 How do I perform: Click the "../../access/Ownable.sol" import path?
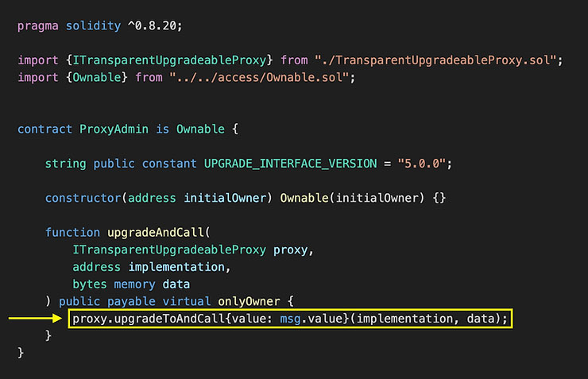259,77
